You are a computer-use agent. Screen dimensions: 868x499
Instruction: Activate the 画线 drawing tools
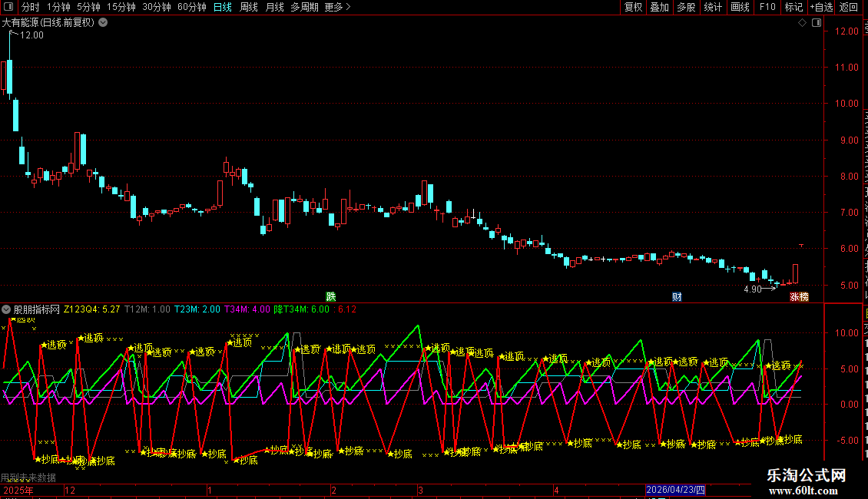click(x=740, y=7)
